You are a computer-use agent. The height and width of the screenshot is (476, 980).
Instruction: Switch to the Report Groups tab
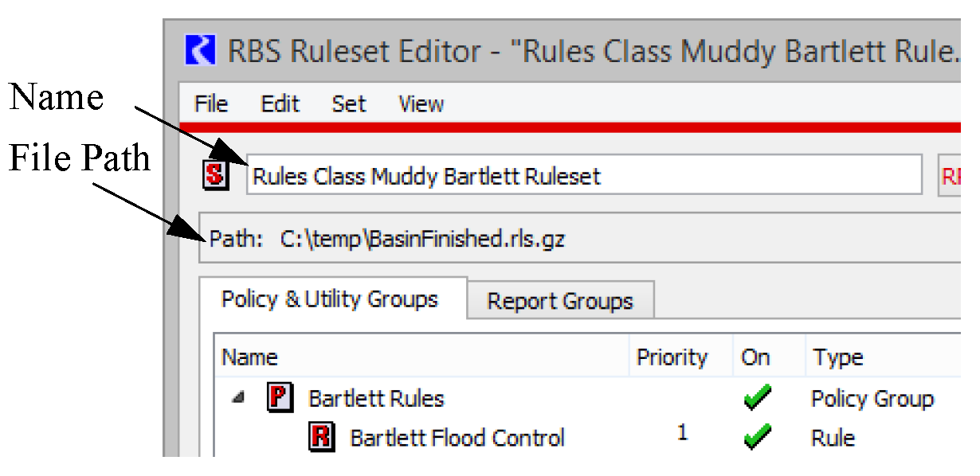click(560, 301)
